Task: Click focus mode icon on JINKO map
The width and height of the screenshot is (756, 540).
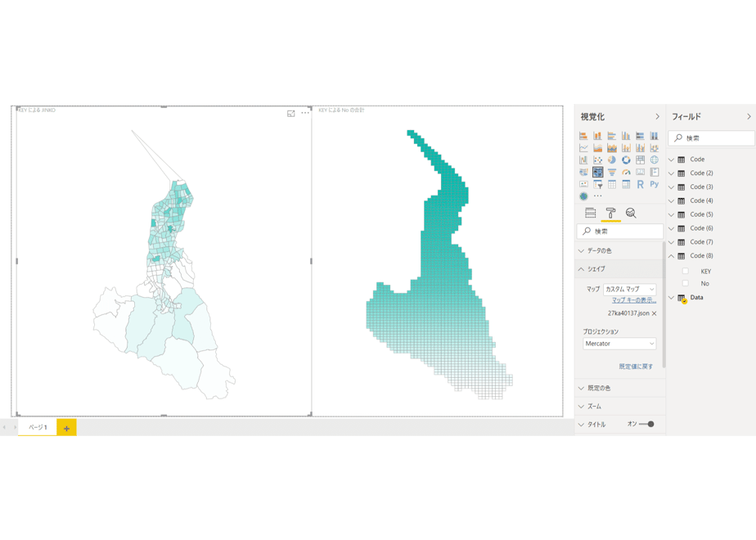Action: (290, 113)
